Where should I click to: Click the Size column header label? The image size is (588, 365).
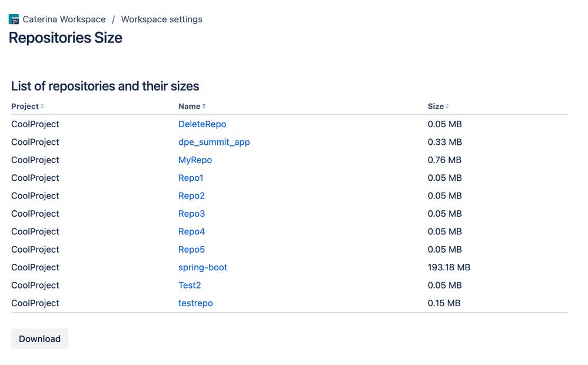pyautogui.click(x=435, y=107)
